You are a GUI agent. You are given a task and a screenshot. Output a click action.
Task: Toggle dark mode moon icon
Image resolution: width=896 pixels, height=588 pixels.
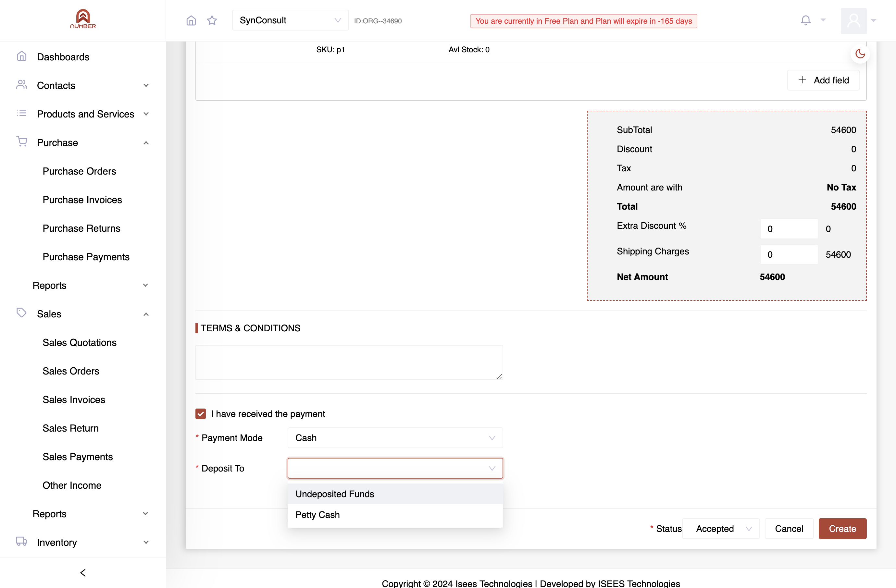[860, 54]
